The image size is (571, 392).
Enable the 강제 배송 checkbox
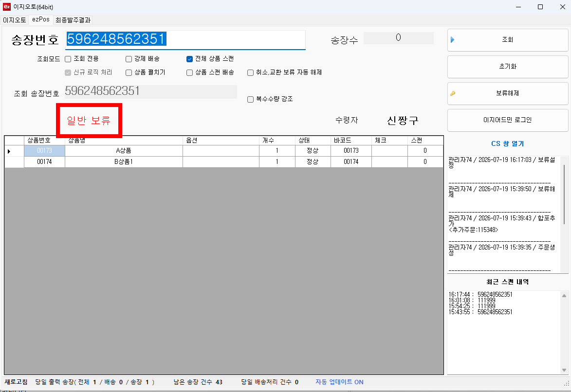tap(129, 59)
